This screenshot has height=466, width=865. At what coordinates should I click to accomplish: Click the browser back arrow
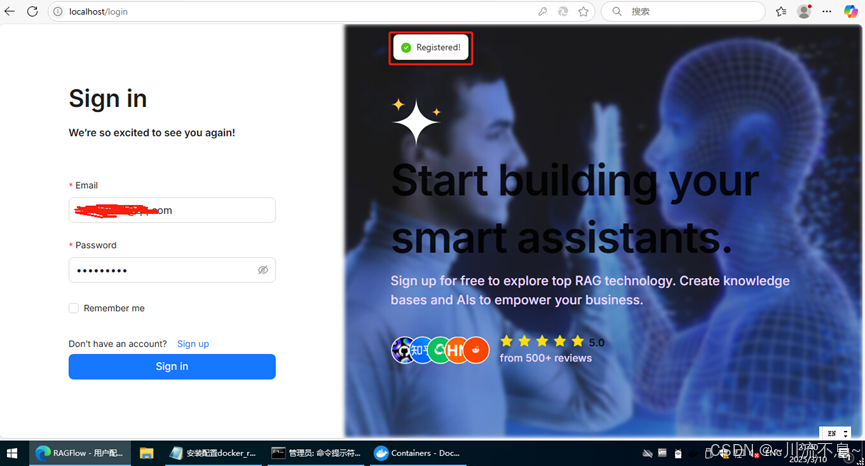coord(9,11)
